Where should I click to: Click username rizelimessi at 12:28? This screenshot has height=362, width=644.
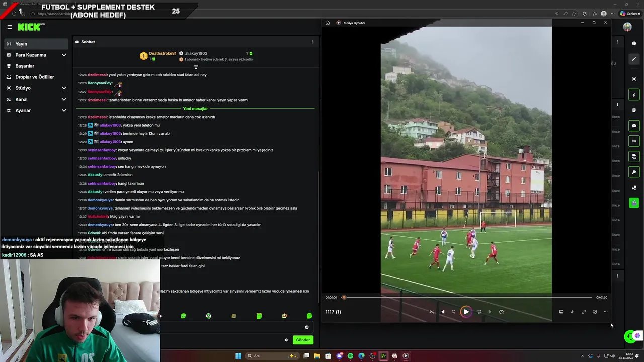coord(97,117)
